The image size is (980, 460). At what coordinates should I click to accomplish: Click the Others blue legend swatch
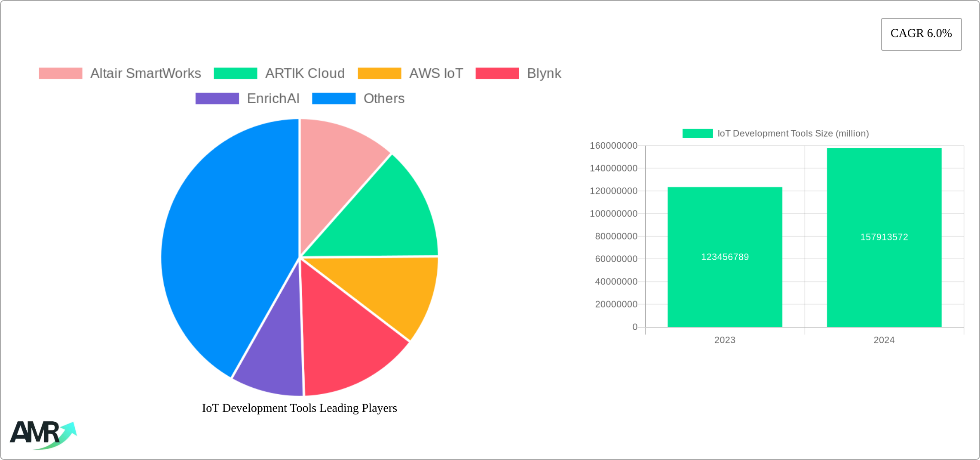334,98
